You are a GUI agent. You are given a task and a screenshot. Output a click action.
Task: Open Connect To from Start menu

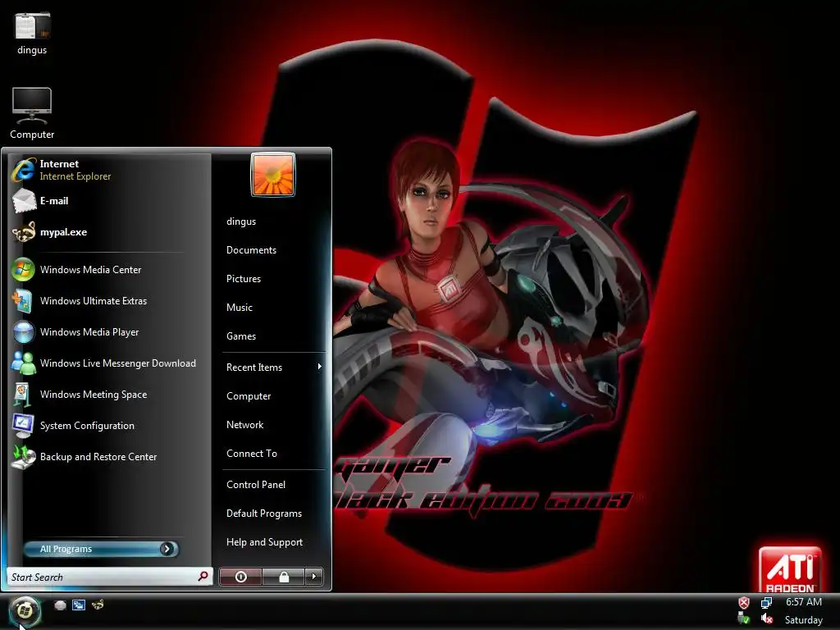point(252,453)
